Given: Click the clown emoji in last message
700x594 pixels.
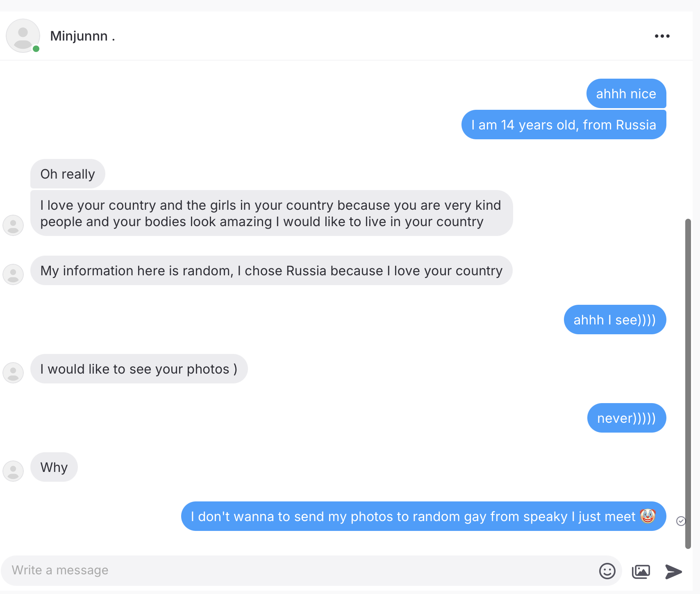Looking at the screenshot, I should pyautogui.click(x=648, y=516).
